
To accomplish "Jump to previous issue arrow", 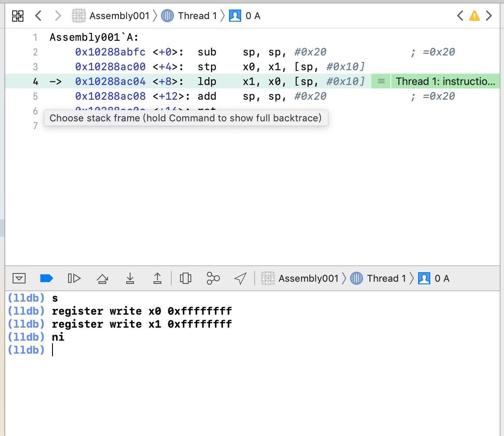I will point(460,16).
